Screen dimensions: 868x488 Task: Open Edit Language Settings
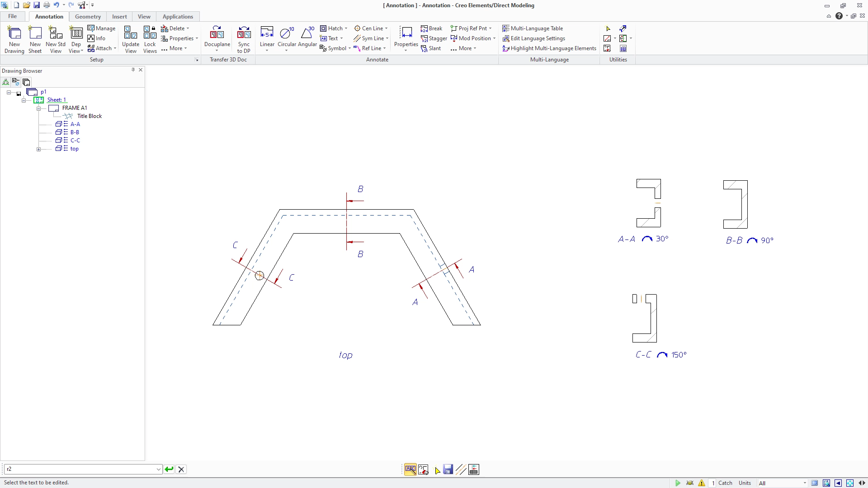coord(533,38)
